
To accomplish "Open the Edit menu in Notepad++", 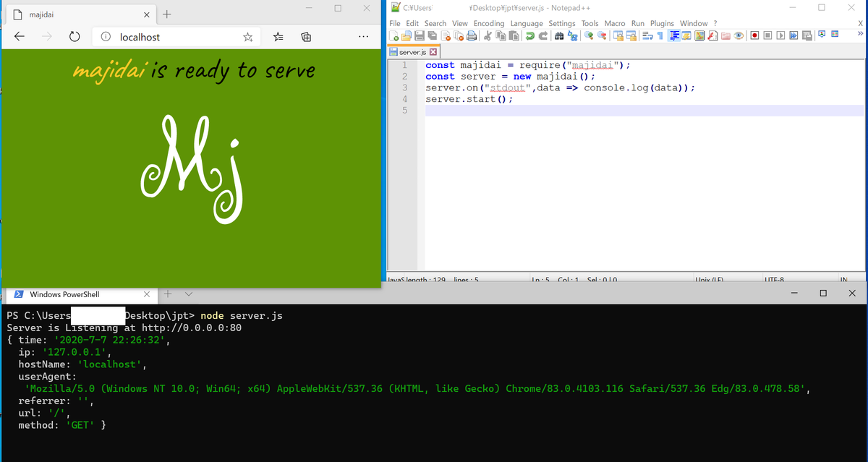I will [412, 23].
